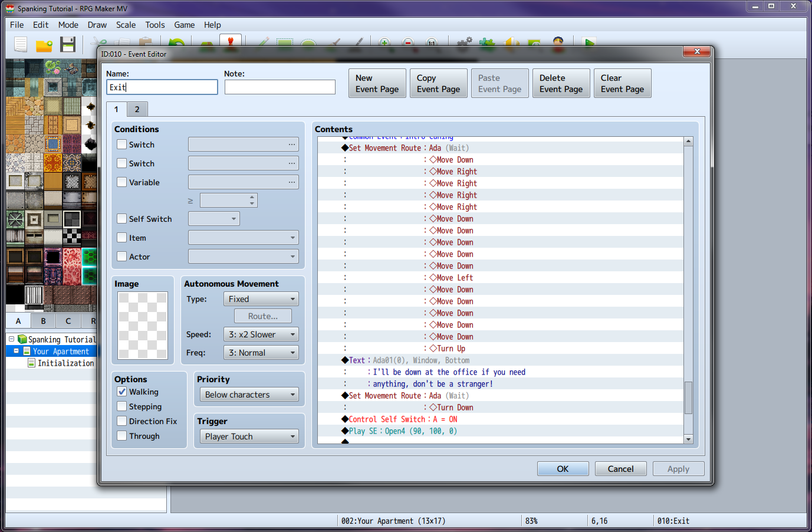Open the Character Generator icon
This screenshot has width=812, height=532.
tap(558, 42)
